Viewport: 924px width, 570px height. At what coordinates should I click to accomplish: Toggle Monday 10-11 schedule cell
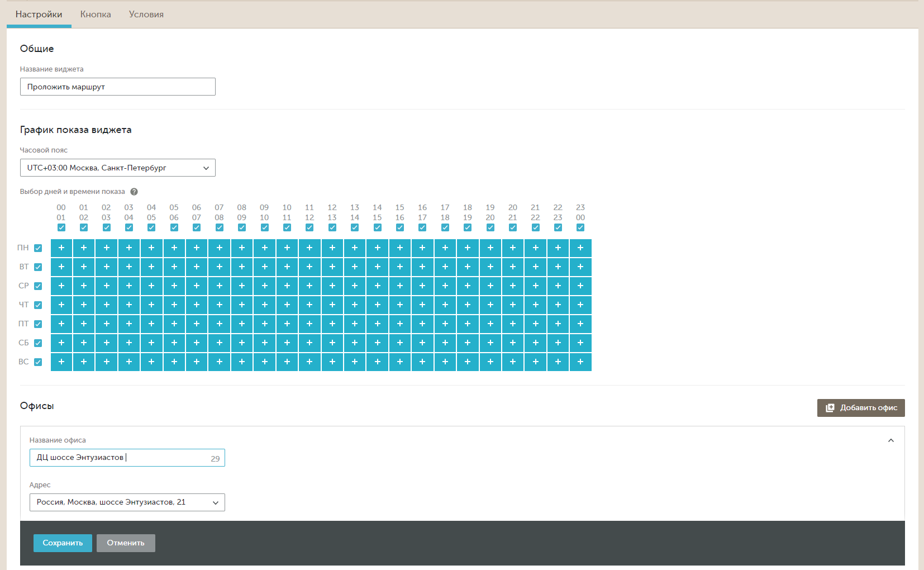[287, 248]
